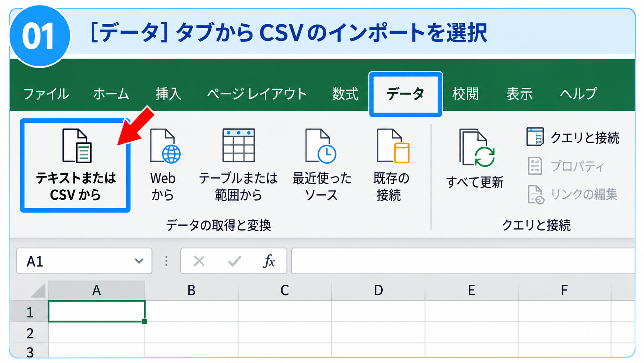
Task: Select the データ tab
Action: click(x=405, y=94)
